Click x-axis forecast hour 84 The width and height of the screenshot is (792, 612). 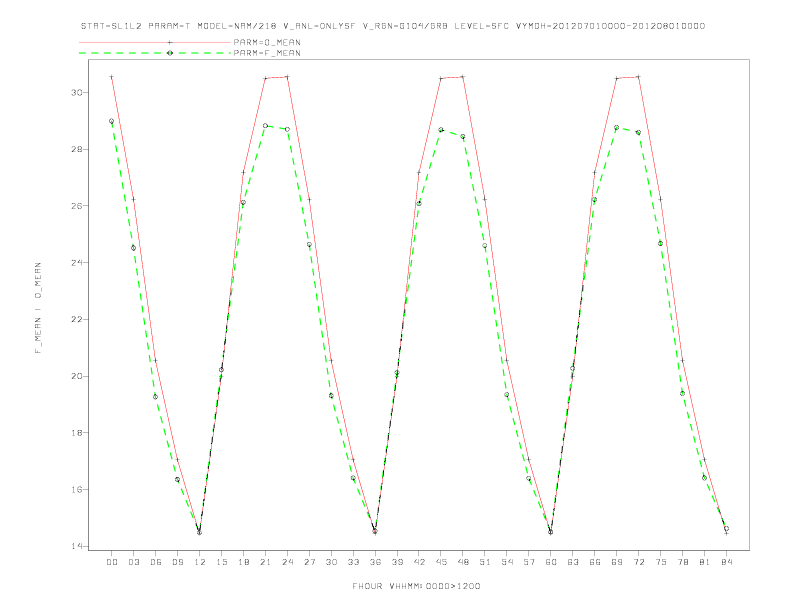[x=726, y=562]
